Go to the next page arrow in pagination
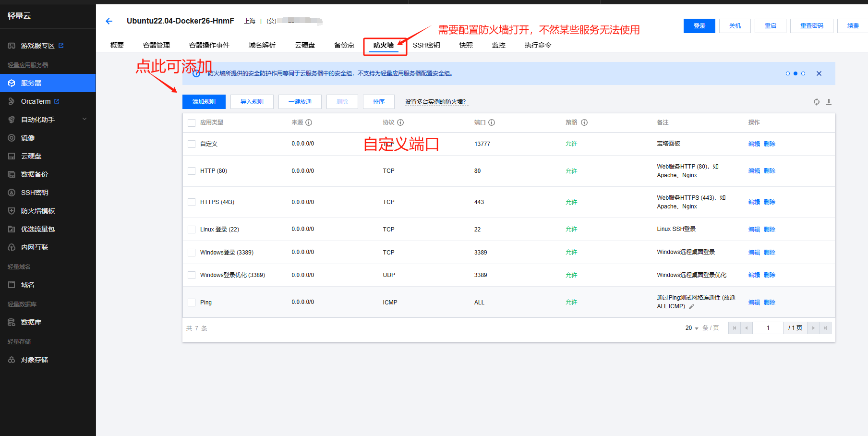This screenshot has width=868, height=436. (813, 328)
